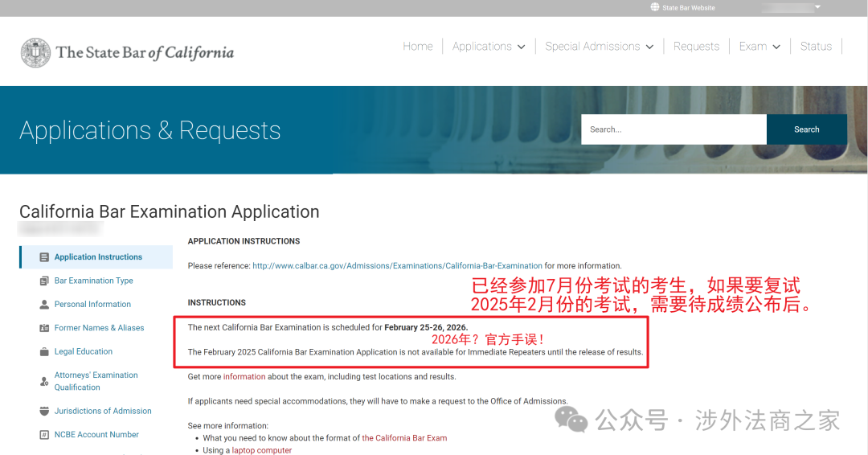The height and width of the screenshot is (455, 868).
Task: Select Former Names & Aliases in the sidebar
Action: coord(99,328)
